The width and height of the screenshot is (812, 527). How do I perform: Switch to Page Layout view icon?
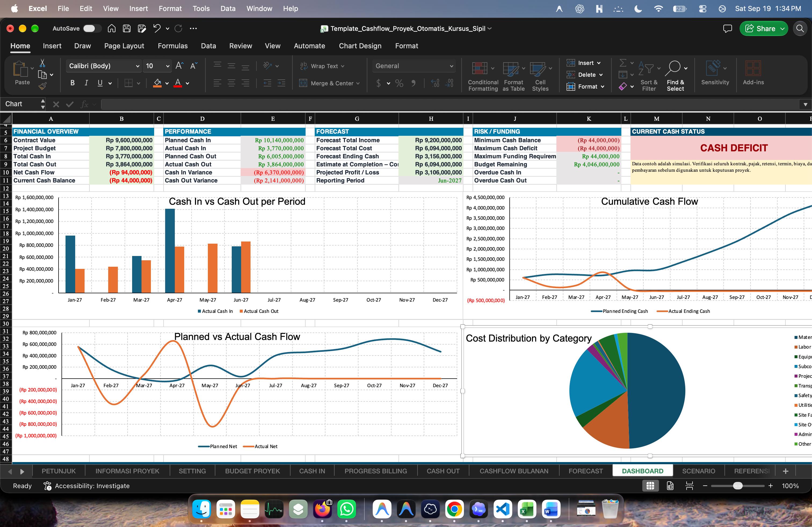coord(670,486)
